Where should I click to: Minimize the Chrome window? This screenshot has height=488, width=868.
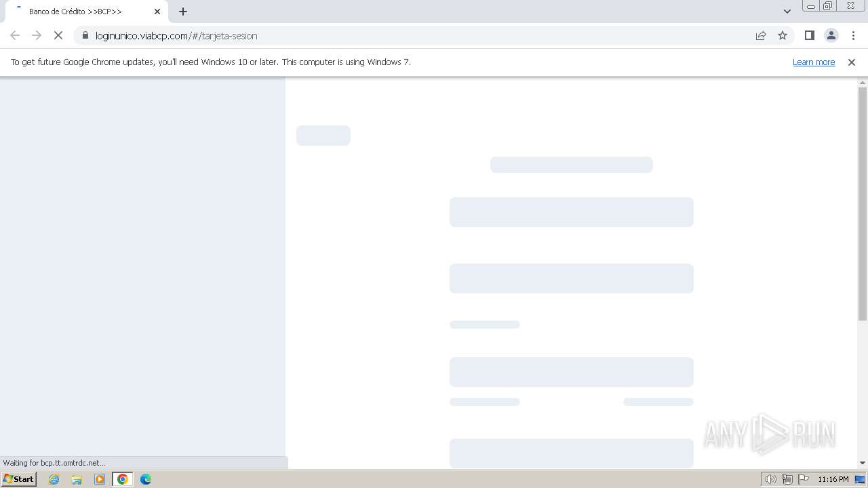pyautogui.click(x=811, y=6)
